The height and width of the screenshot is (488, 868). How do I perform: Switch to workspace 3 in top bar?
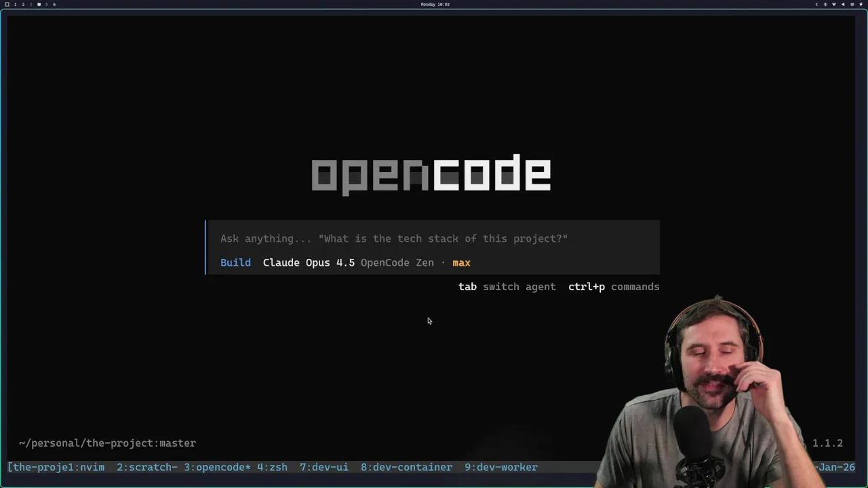tap(31, 4)
